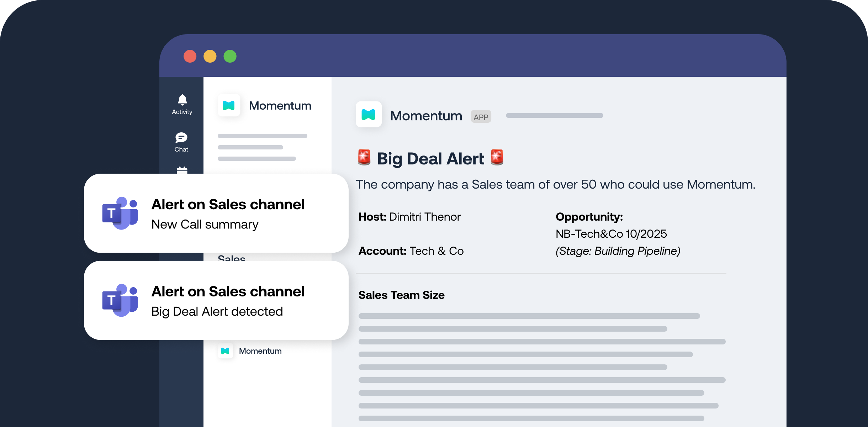Click the Sales Team Size heading
The image size is (868, 427).
[402, 295]
